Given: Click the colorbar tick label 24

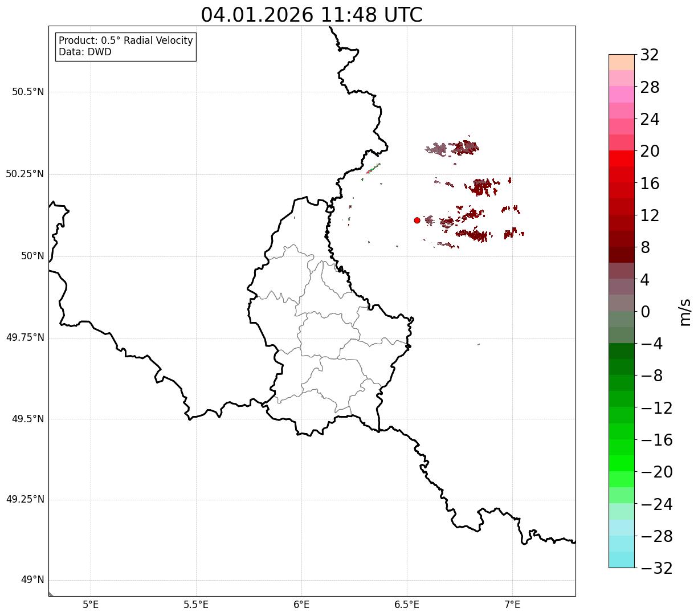Looking at the screenshot, I should tap(650, 119).
